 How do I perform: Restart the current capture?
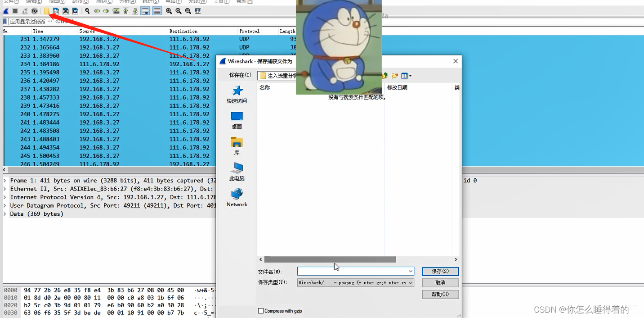[x=25, y=11]
